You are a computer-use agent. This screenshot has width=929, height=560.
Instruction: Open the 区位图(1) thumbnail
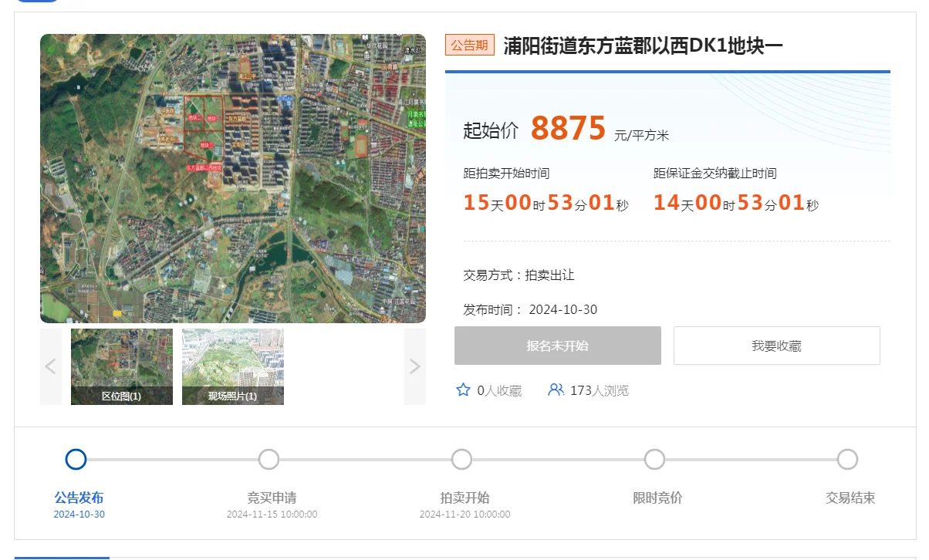(x=122, y=366)
